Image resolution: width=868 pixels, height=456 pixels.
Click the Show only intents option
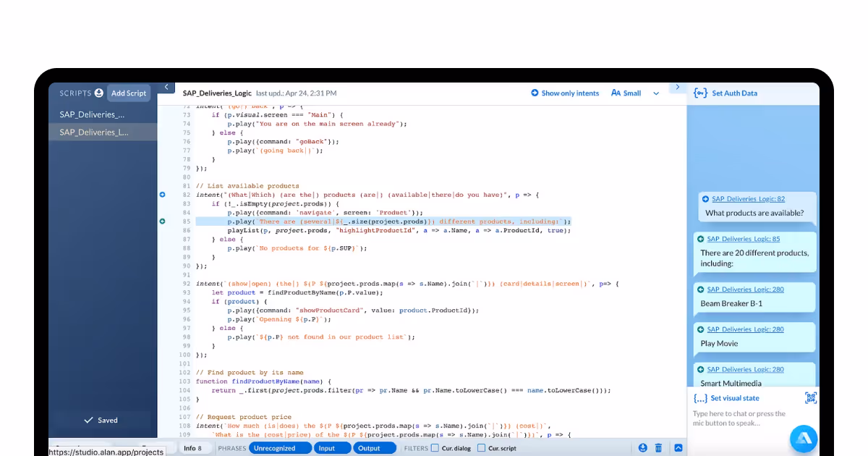(x=565, y=93)
